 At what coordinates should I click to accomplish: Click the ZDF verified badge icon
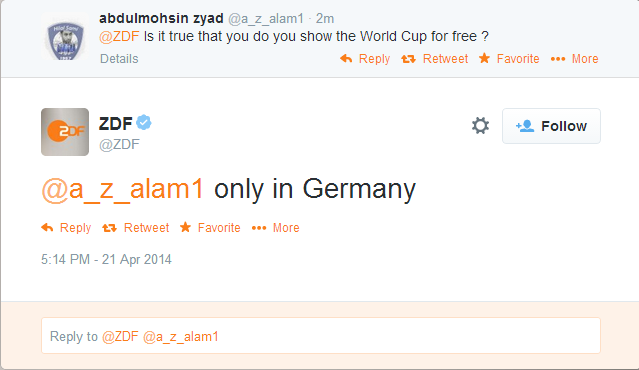coord(143,122)
